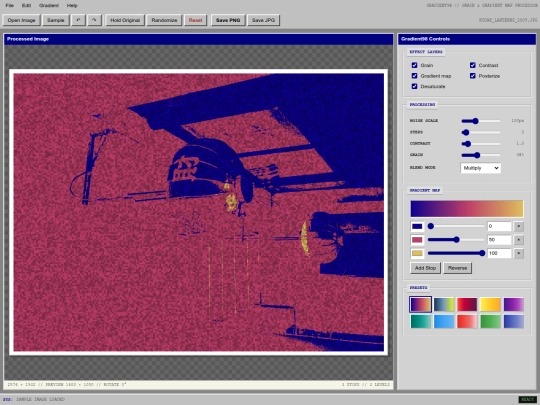Adjust the Noise Scale slider

point(481,121)
